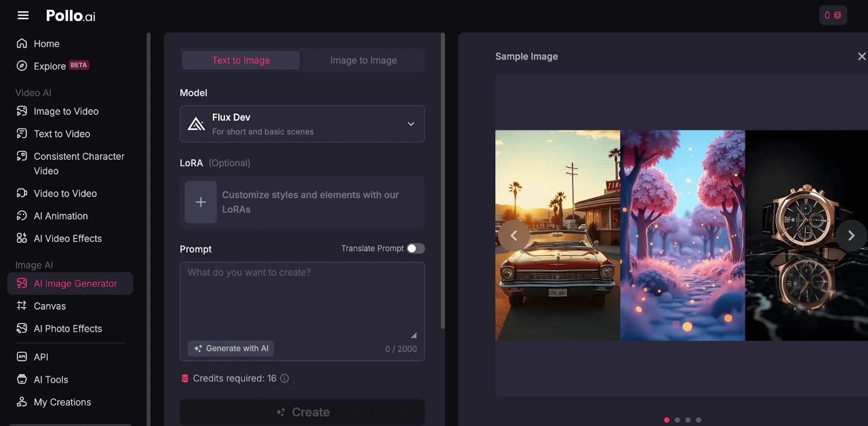
Task: Select the AI Animation icon
Action: click(22, 216)
